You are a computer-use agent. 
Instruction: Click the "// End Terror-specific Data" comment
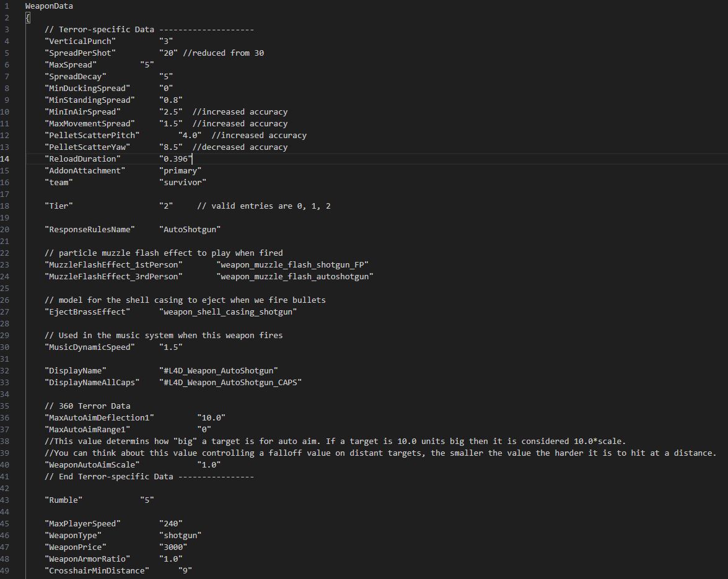pos(149,477)
